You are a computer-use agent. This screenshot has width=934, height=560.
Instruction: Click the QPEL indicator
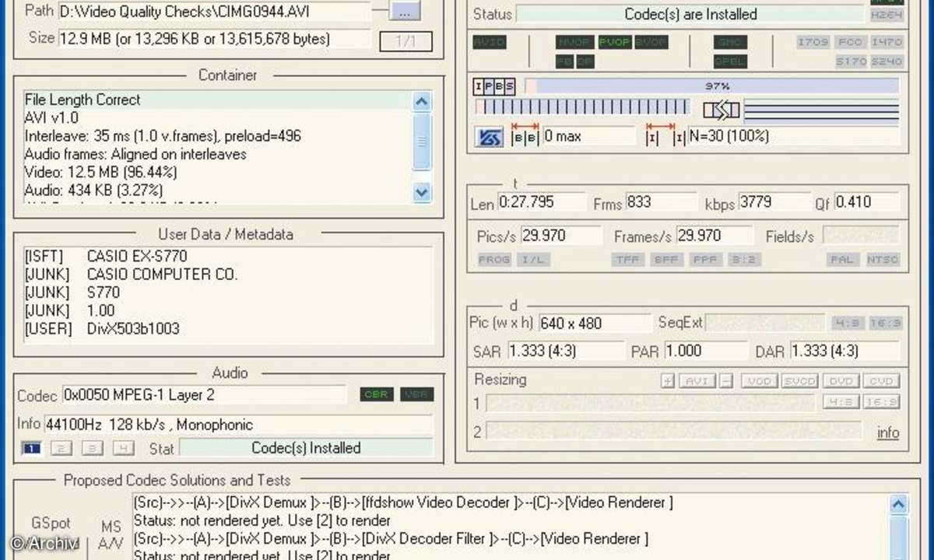730,61
